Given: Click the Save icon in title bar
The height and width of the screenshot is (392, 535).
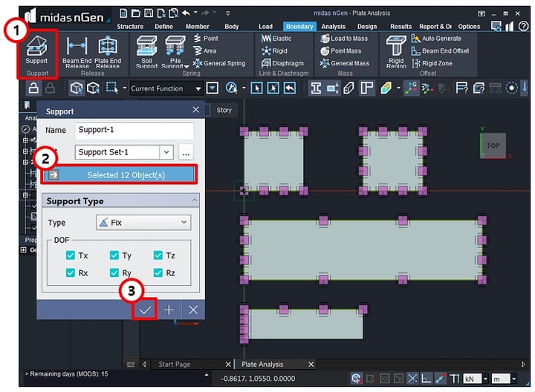Looking at the screenshot, I should 149,13.
